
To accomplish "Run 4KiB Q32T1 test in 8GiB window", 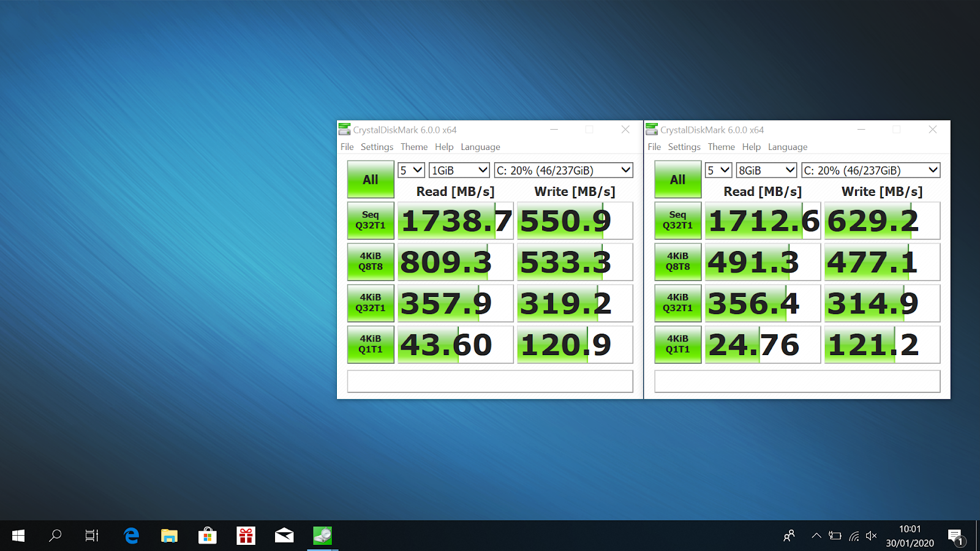I will (678, 303).
